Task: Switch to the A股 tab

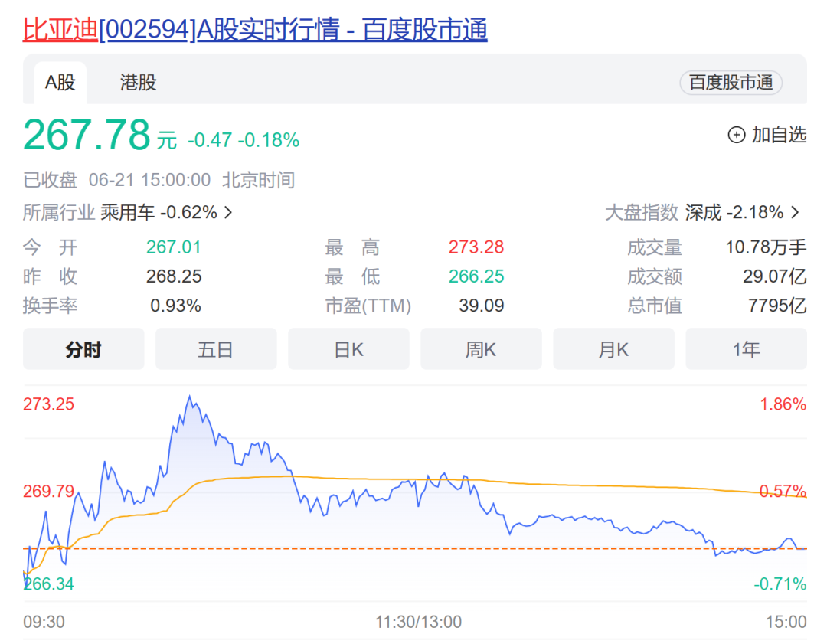Action: [60, 83]
